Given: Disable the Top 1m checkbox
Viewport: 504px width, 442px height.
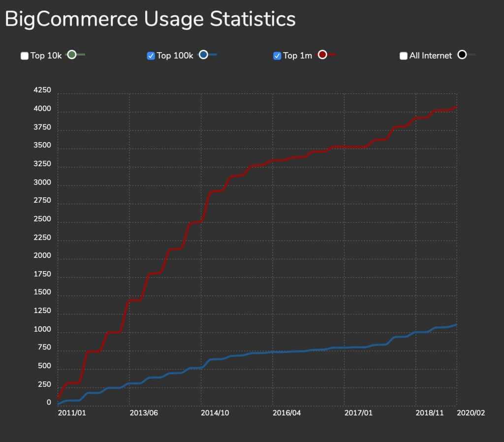Looking at the screenshot, I should 278,56.
